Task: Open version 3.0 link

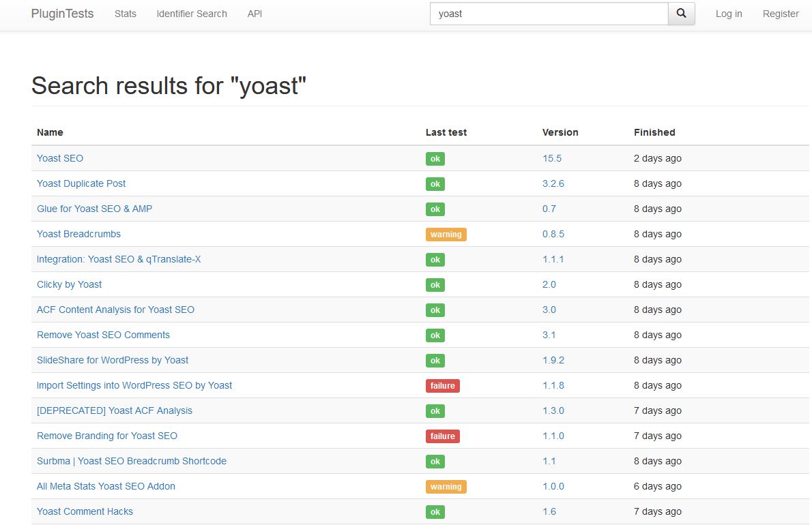Action: [x=549, y=310]
